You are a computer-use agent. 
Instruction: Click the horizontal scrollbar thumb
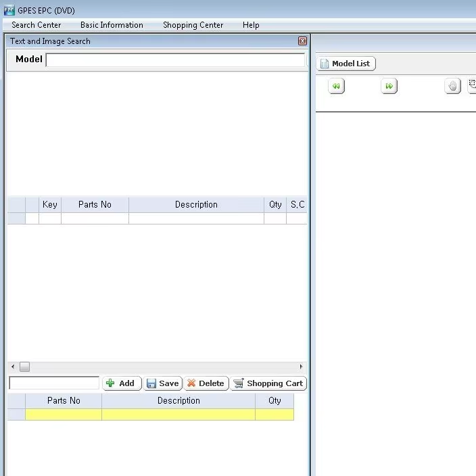[x=24, y=366]
